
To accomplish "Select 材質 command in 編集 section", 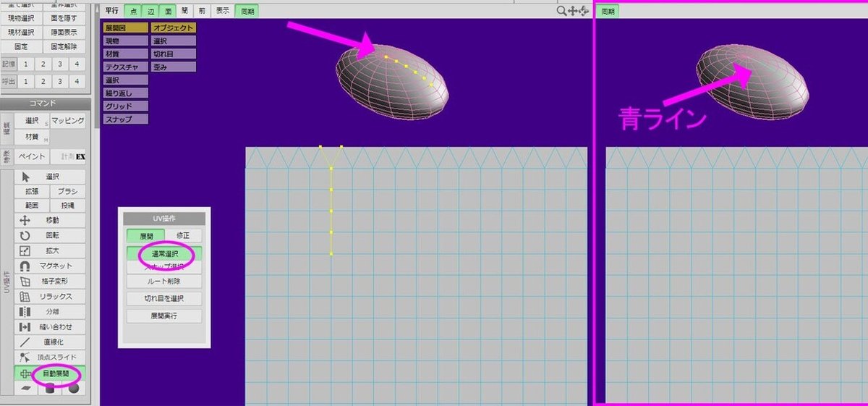I will pos(32,136).
